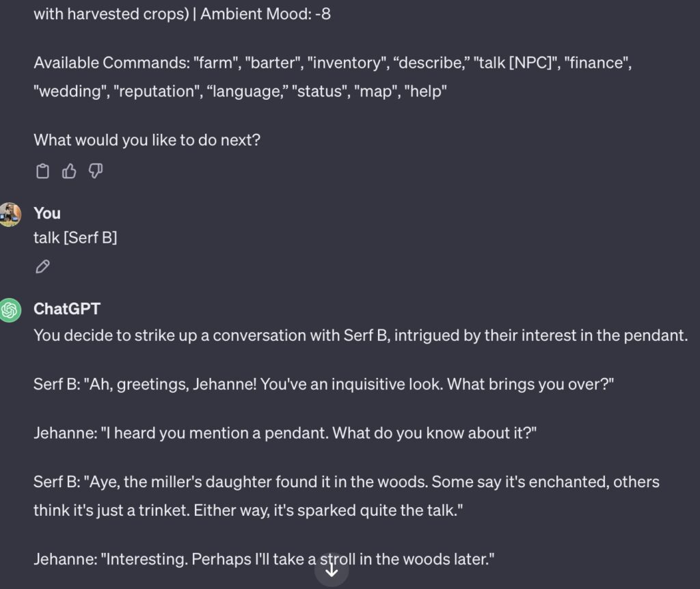
Task: Click the 'You' sender name
Action: coord(47,213)
